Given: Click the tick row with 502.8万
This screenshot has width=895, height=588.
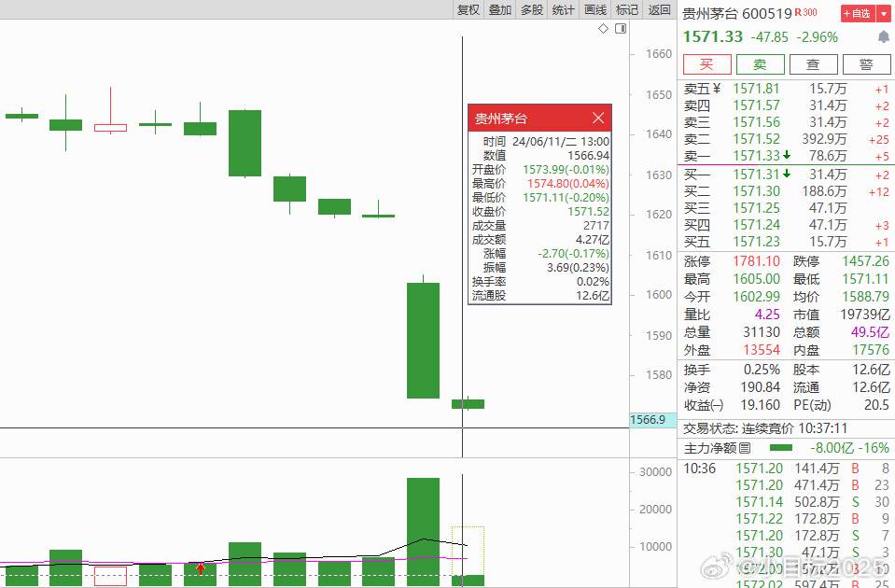Looking at the screenshot, I should pos(787,502).
